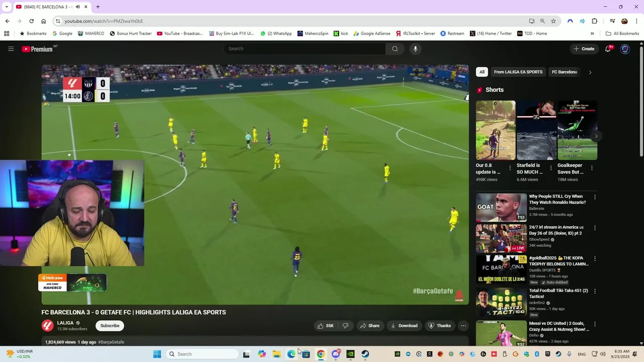Start voice search with microphone icon
This screenshot has width=644, height=362.
pos(415,49)
